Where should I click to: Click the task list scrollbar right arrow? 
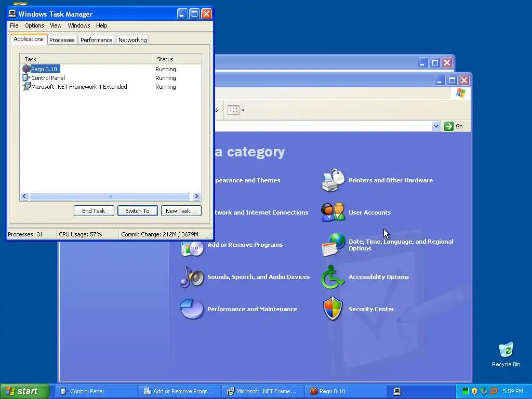tap(196, 196)
